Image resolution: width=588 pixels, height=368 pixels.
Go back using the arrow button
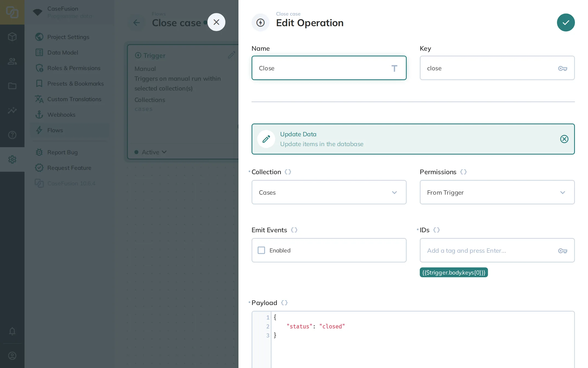(136, 23)
